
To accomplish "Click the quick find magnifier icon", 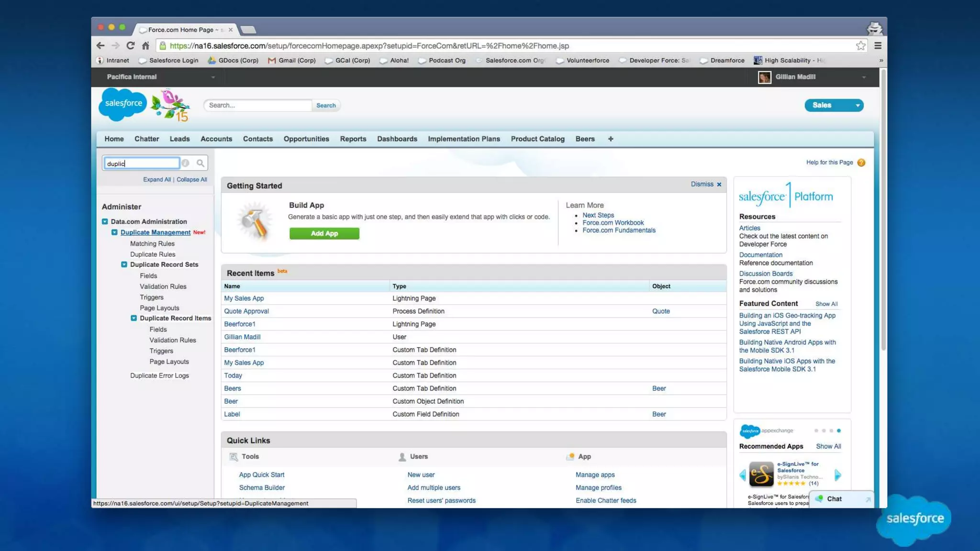I will [x=200, y=163].
